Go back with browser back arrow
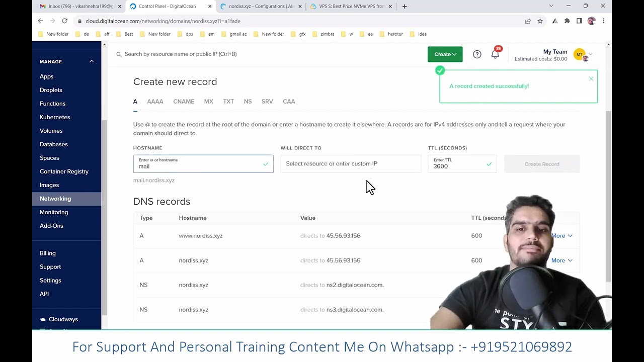 coord(41,21)
